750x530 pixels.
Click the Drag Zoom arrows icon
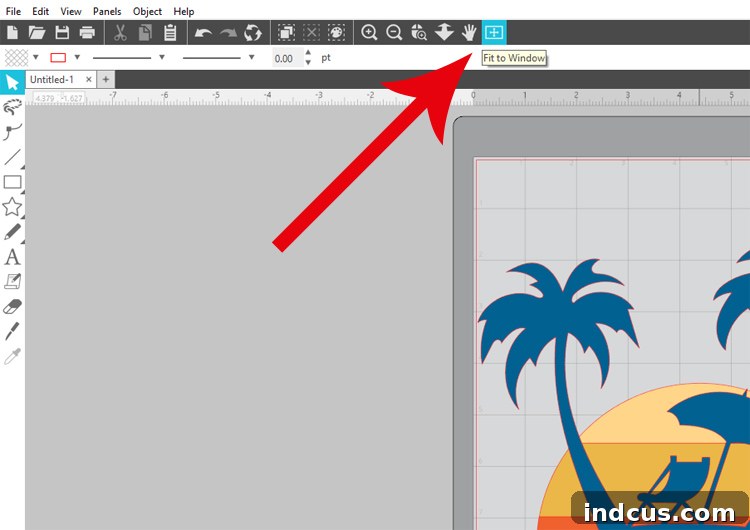444,33
